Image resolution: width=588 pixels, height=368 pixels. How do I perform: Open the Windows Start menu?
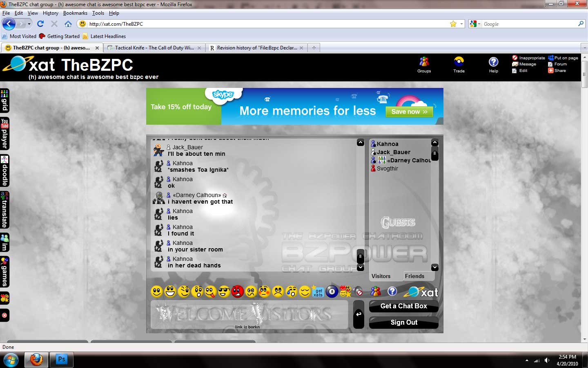pos(10,360)
